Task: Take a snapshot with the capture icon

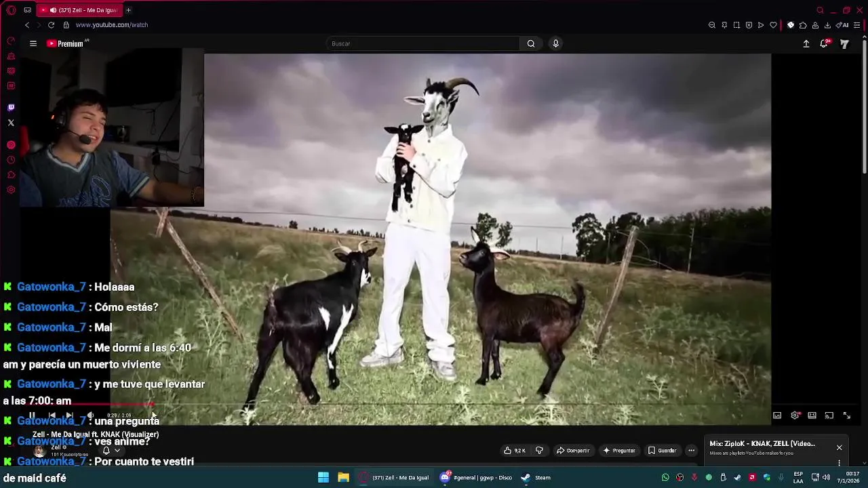Action: click(736, 25)
